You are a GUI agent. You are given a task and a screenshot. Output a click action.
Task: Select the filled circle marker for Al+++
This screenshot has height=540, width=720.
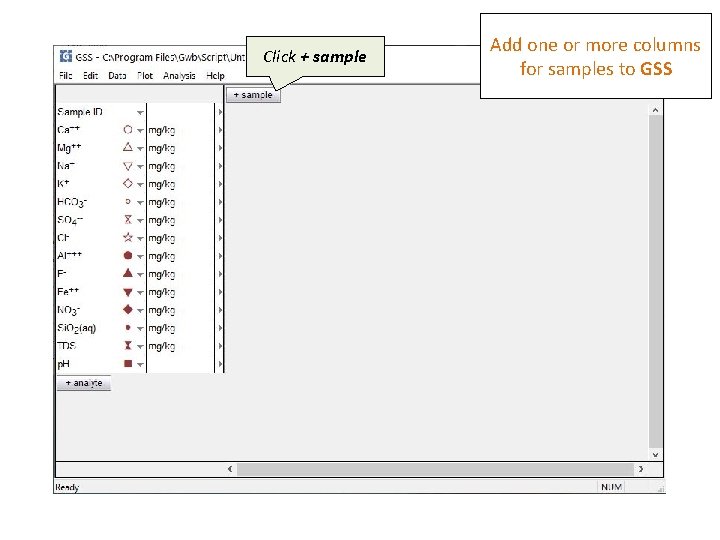tap(128, 255)
